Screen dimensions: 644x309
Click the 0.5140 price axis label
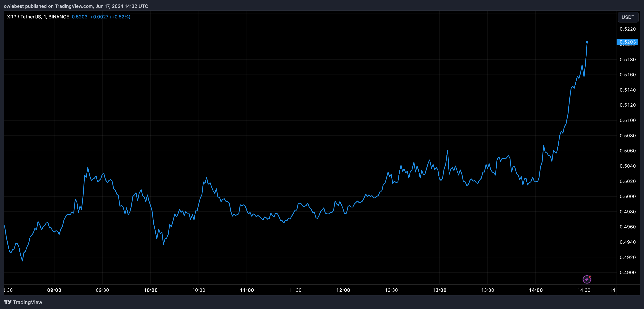(628, 90)
